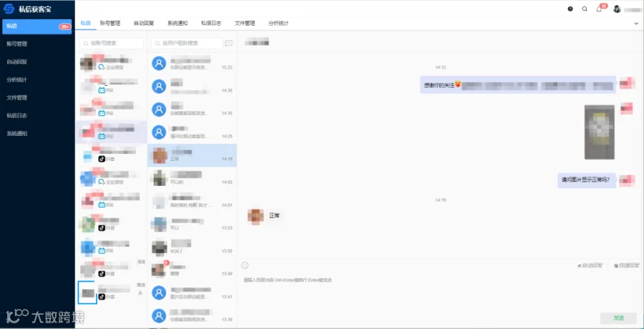Select the highlighted conversation at 14:19
Viewport: 644px width, 329px height.
(192, 155)
